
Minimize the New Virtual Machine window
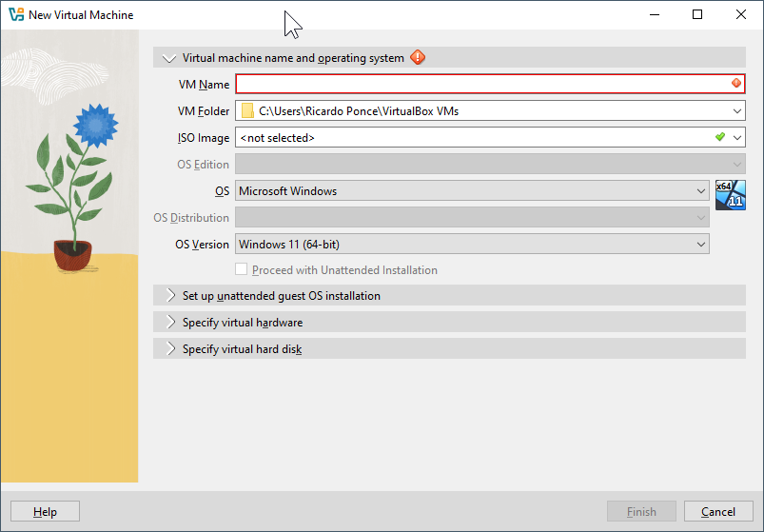(655, 14)
